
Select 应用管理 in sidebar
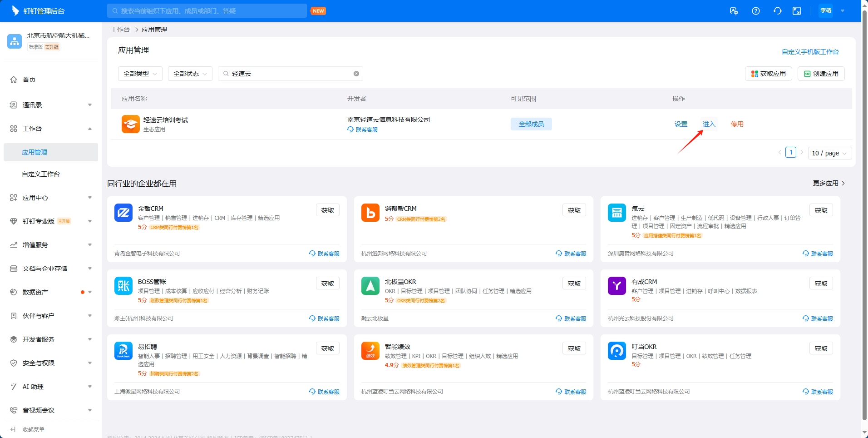[51, 152]
